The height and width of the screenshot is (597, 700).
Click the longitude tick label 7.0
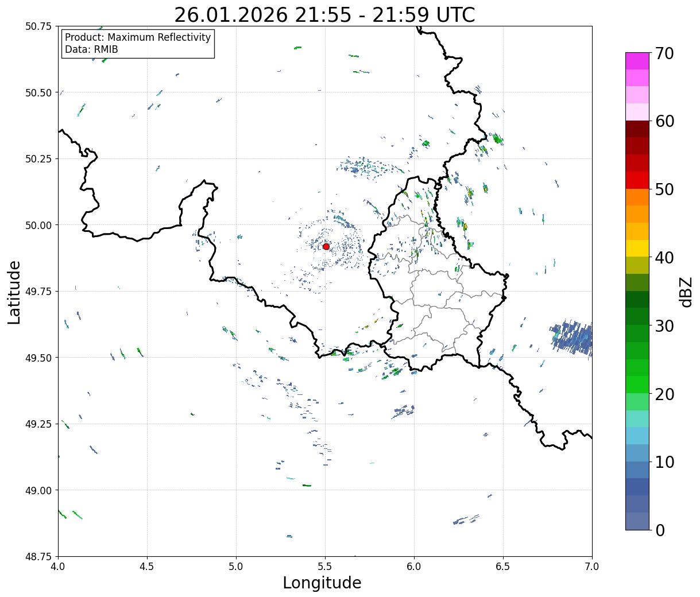[592, 566]
